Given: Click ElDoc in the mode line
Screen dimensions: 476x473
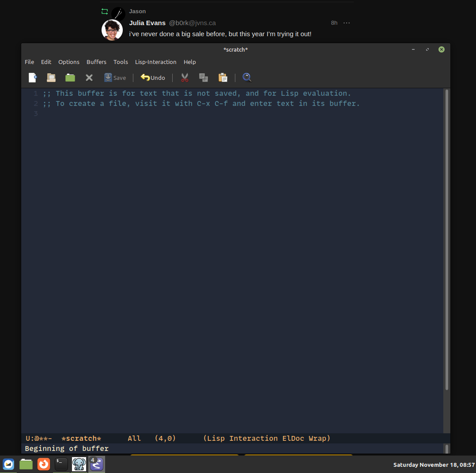Looking at the screenshot, I should (x=293, y=439).
